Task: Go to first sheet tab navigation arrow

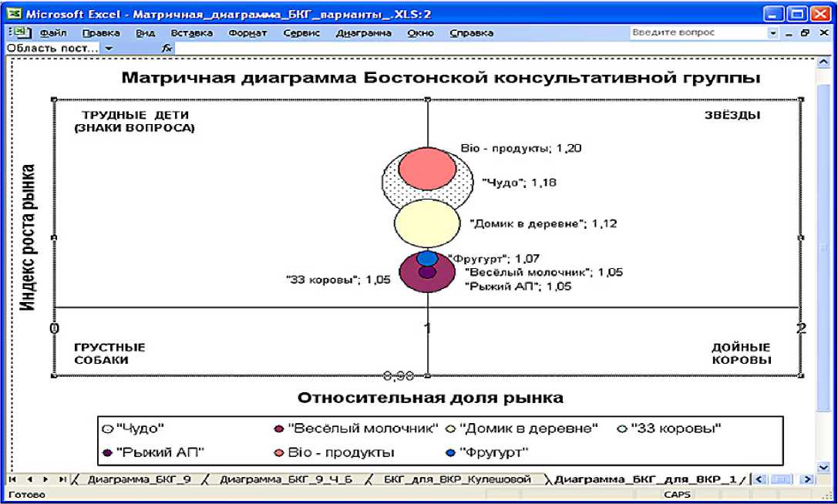Action: point(13,479)
